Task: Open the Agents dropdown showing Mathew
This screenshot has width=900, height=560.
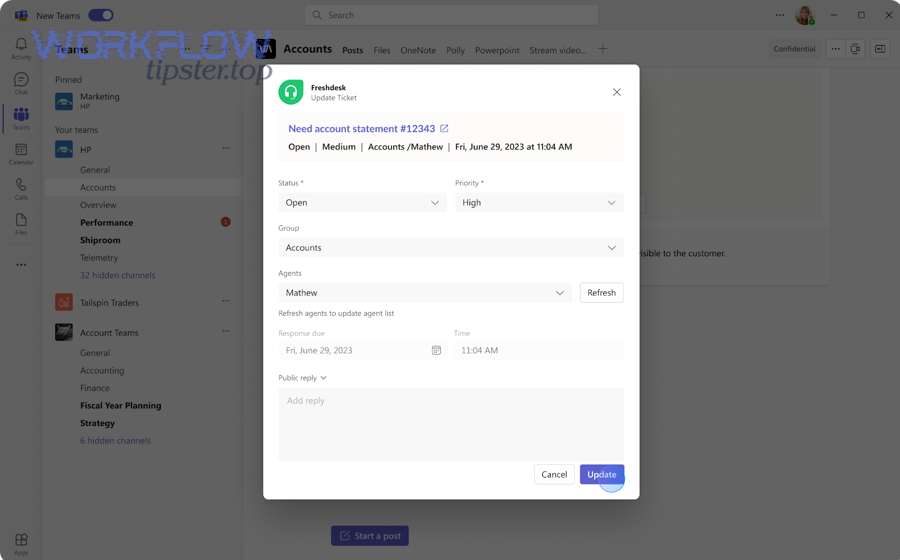Action: coord(425,293)
